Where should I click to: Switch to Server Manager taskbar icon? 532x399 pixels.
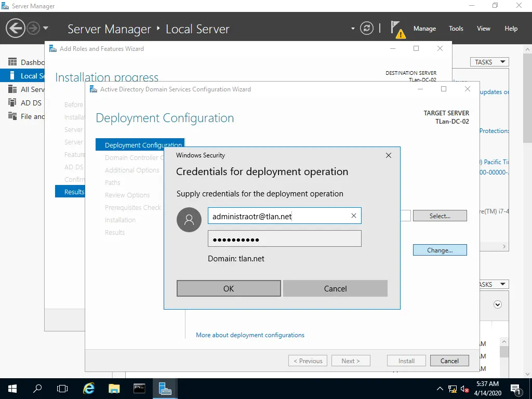pos(165,389)
